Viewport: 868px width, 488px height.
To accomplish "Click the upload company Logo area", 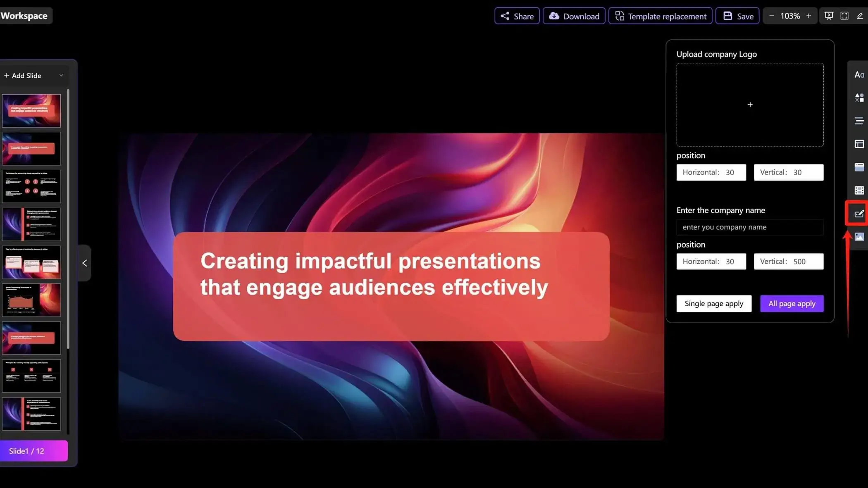I will pyautogui.click(x=750, y=105).
